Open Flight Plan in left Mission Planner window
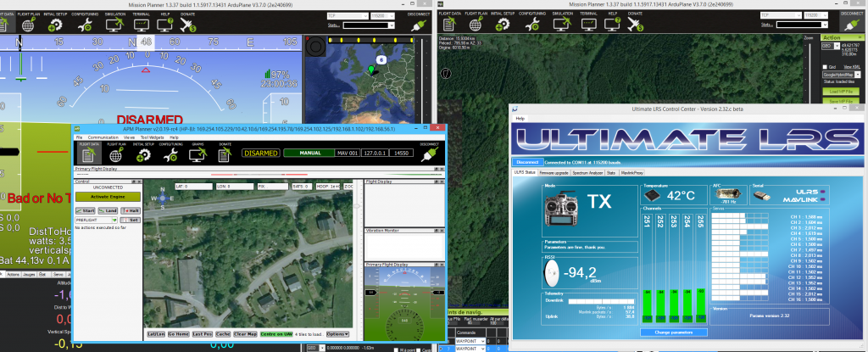This screenshot has width=868, height=352. point(29,21)
